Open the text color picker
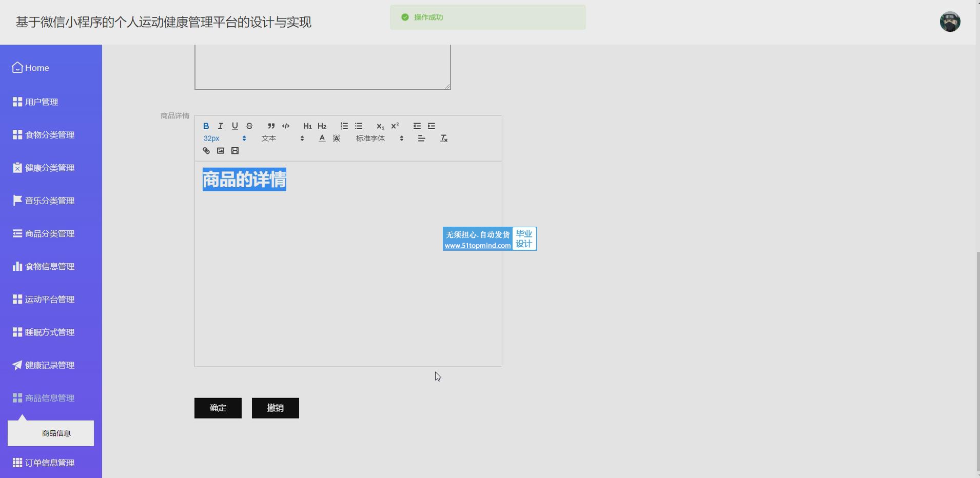Screen dimensions: 980x478 [x=322, y=138]
